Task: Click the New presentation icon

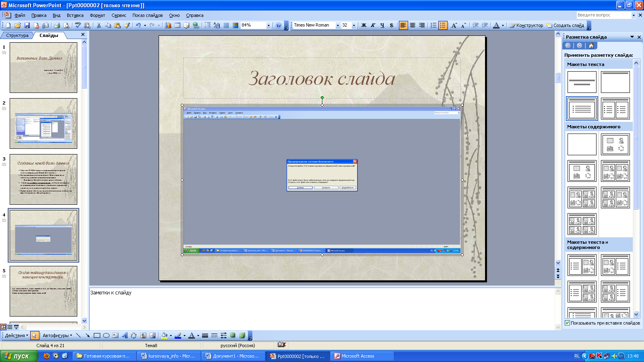Action: pos(8,25)
